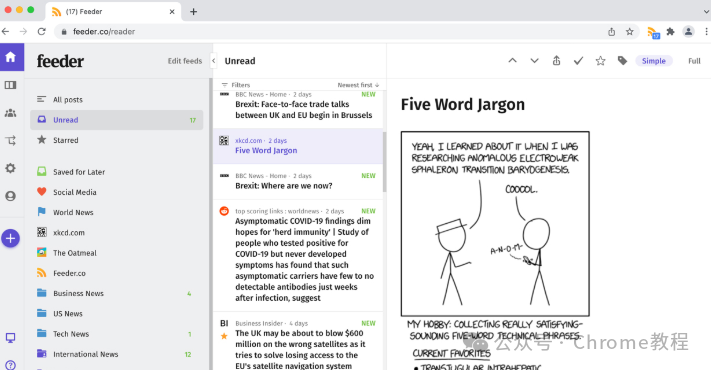Go to previous post with up chevron

click(x=512, y=60)
